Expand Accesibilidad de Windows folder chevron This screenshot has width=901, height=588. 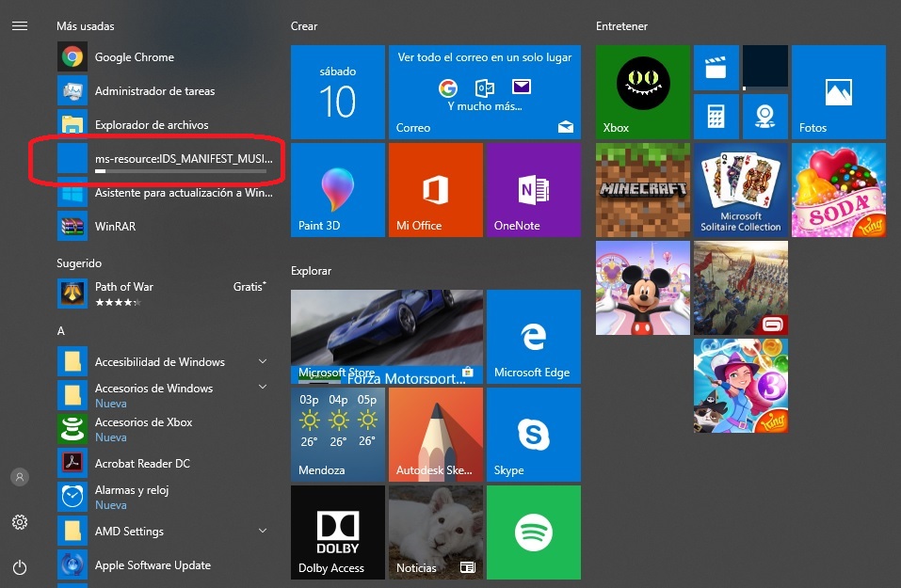[263, 361]
